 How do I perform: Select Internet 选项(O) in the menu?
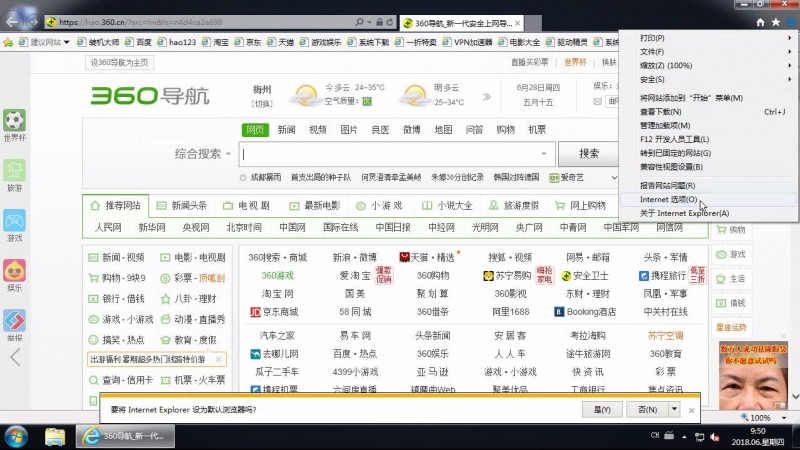tap(708, 199)
